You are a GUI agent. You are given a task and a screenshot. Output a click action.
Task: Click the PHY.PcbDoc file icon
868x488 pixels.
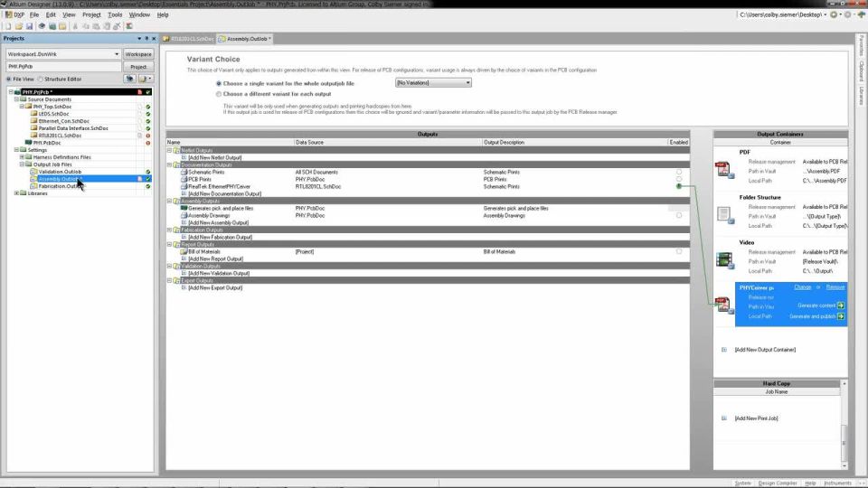(28, 143)
